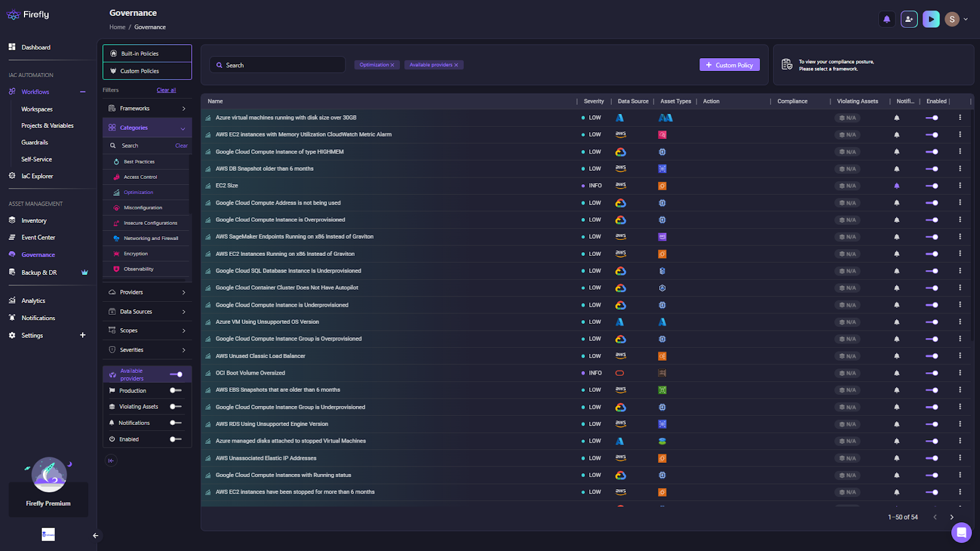Switch to Built-in Policies tab
This screenshot has height=551, width=980.
pyautogui.click(x=147, y=53)
